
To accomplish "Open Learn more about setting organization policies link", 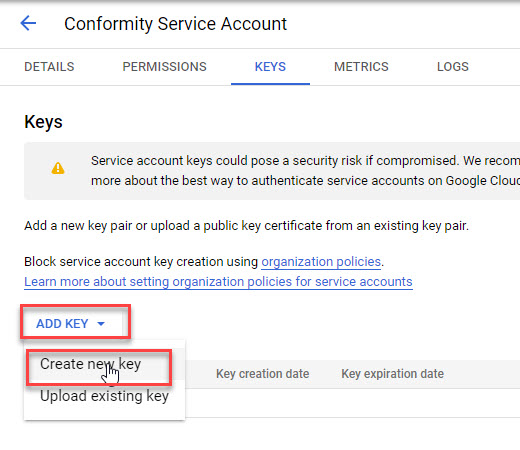I will (x=218, y=282).
